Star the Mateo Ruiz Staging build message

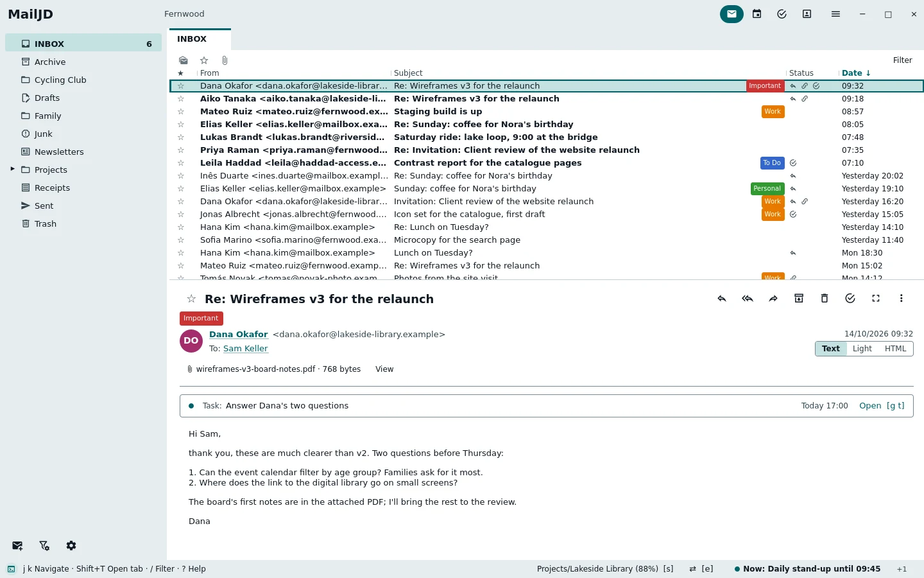181,112
